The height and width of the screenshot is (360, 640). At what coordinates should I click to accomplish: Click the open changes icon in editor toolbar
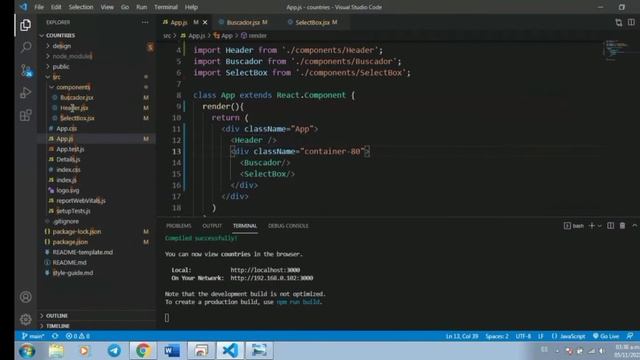point(619,22)
